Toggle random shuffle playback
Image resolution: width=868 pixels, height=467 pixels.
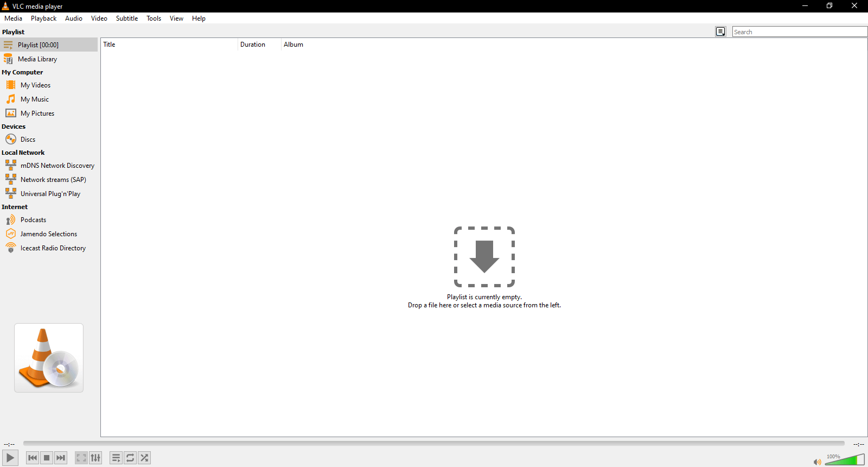144,458
